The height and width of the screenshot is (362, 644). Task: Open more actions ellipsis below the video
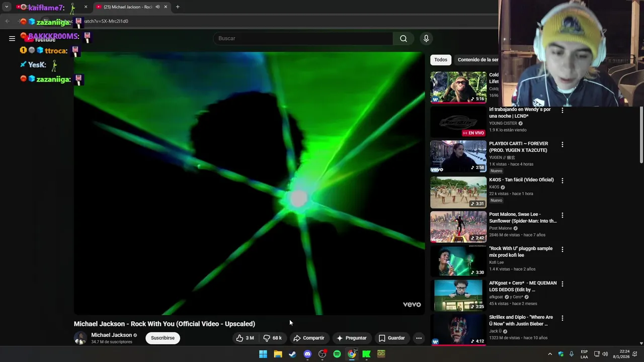(419, 338)
